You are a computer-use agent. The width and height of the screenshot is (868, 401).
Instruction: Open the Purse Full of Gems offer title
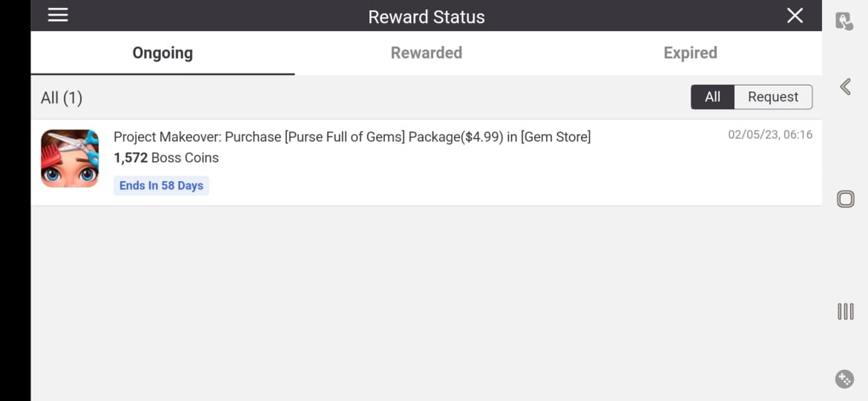352,137
